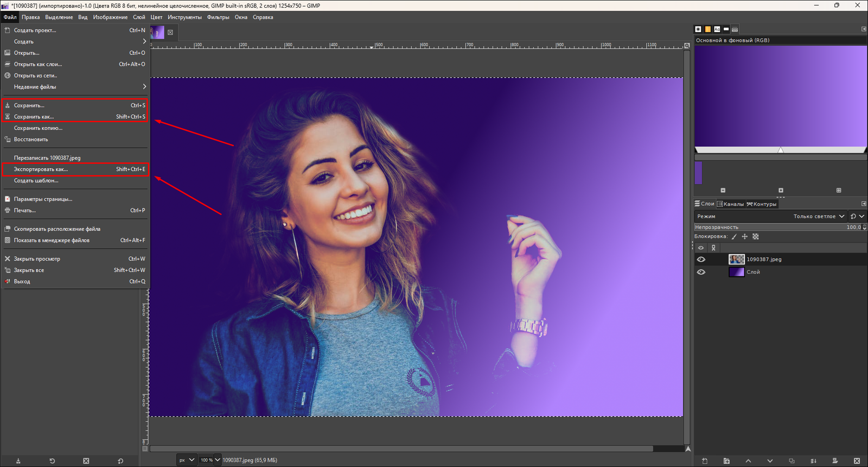Click the new layer icon in Layers panel
This screenshot has height=467, width=868.
pyautogui.click(x=705, y=461)
